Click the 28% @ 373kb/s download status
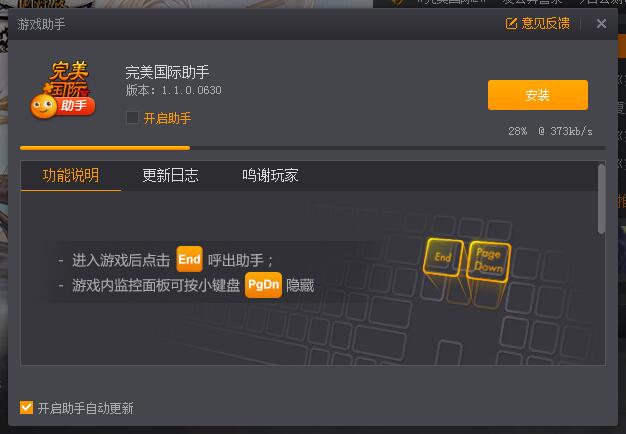This screenshot has height=434, width=626. pos(550,131)
